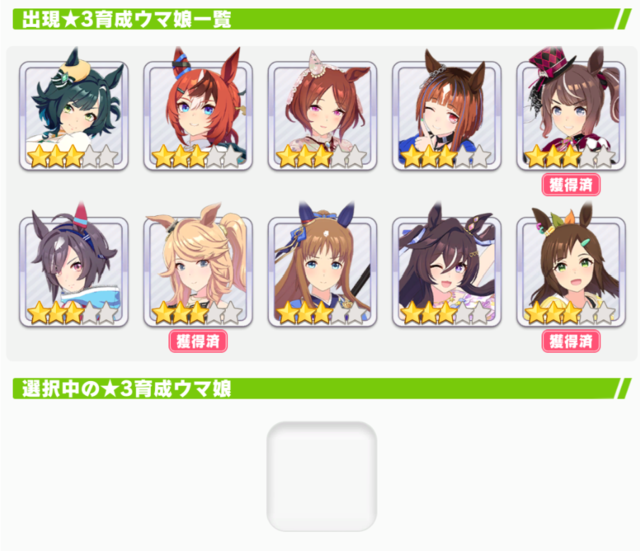This screenshot has height=551, width=640.
Task: Pick the long brown-haired character with blue ribbon
Action: [322, 272]
